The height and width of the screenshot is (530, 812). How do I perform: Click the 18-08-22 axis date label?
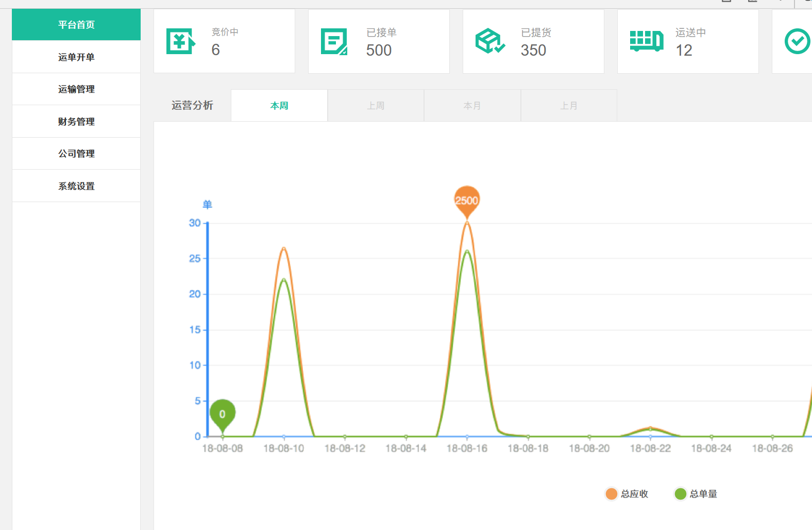click(650, 449)
